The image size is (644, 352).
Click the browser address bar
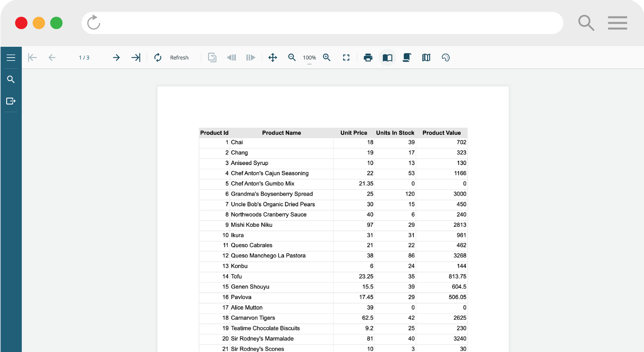[322, 23]
